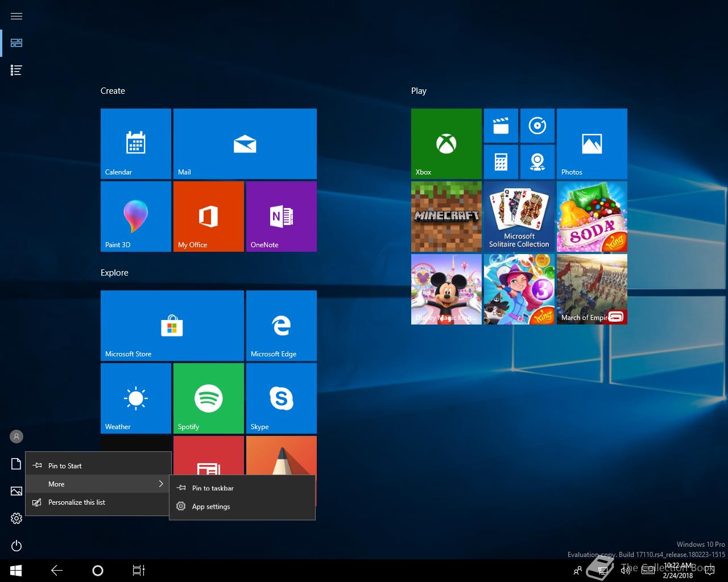Open the orange pencil tile

click(x=282, y=455)
